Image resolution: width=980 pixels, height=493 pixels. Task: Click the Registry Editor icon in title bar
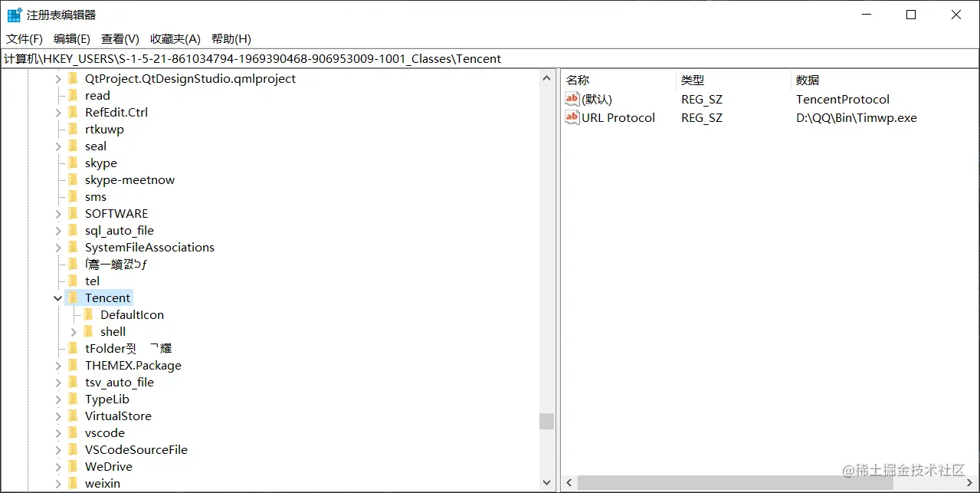[x=12, y=14]
